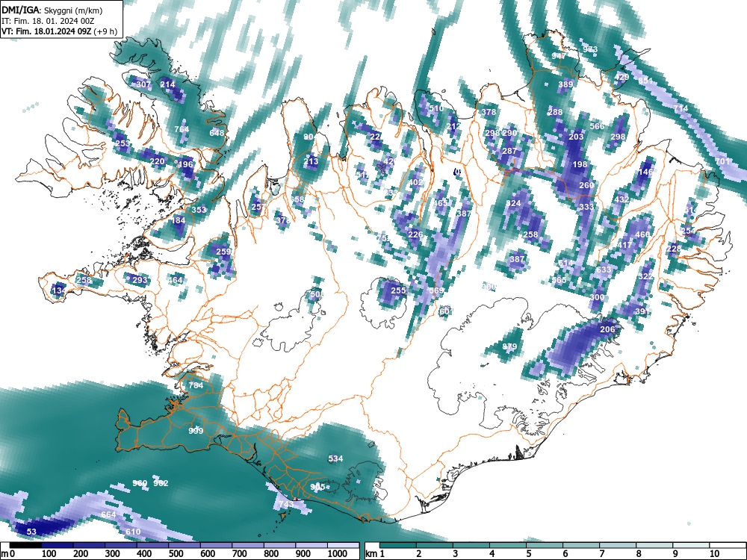Click the visibility value "664" on the map
Image resolution: width=747 pixels, height=560 pixels.
tap(108, 514)
